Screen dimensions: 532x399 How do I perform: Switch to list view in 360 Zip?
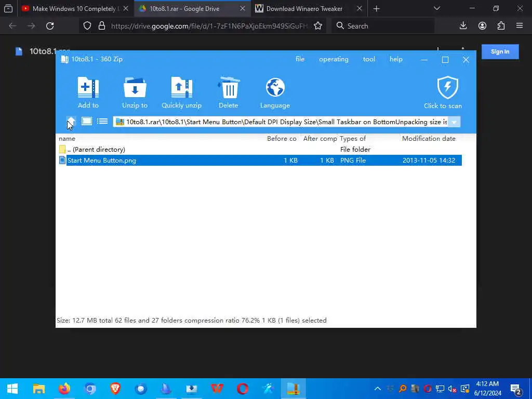102,121
